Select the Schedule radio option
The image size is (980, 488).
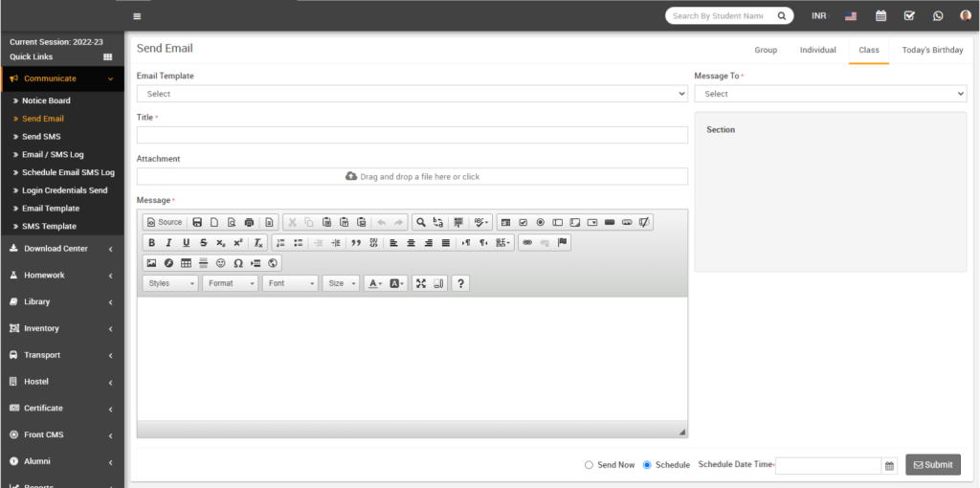point(647,465)
